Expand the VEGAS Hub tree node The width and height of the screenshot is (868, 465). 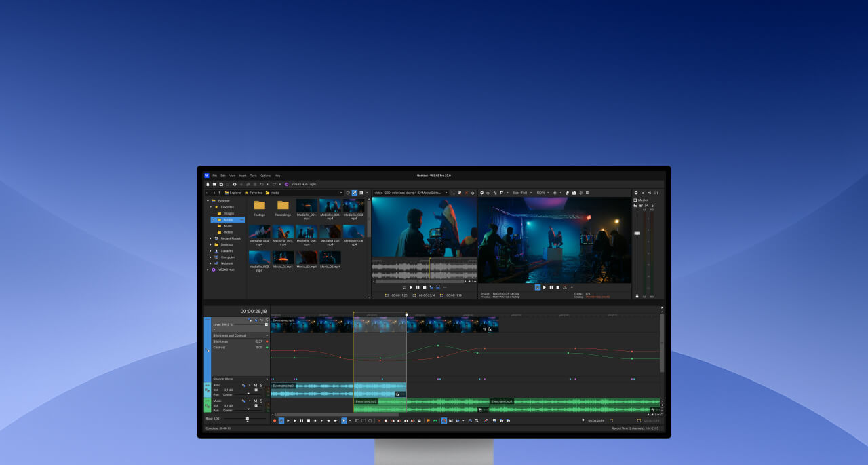(x=208, y=269)
